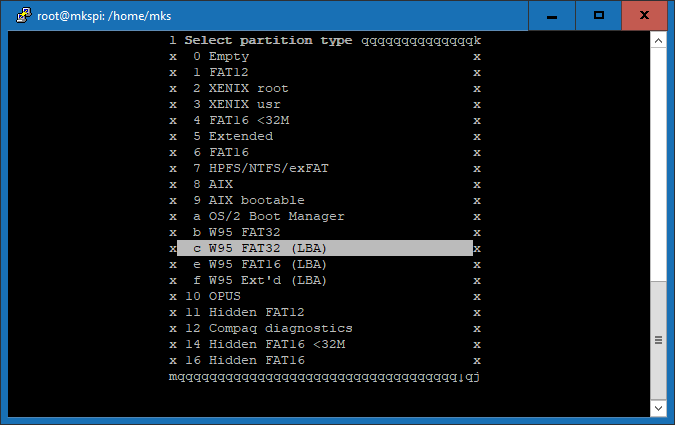The height and width of the screenshot is (425, 675).
Task: Select the Extended partition type
Action: point(240,136)
